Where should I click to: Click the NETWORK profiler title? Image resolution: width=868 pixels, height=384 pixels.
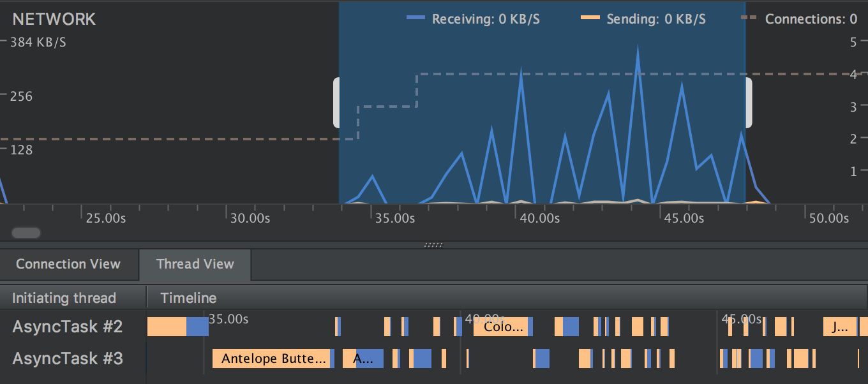pyautogui.click(x=54, y=19)
